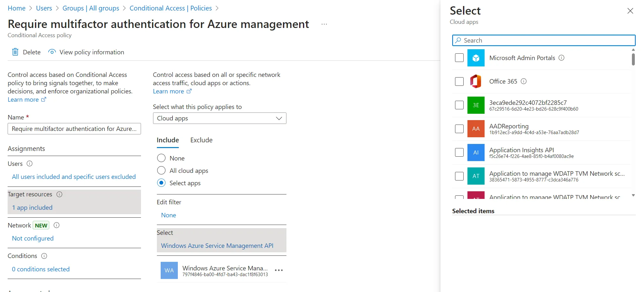Open Learn more under Conditional Access description
The height and width of the screenshot is (292, 644).
[27, 100]
